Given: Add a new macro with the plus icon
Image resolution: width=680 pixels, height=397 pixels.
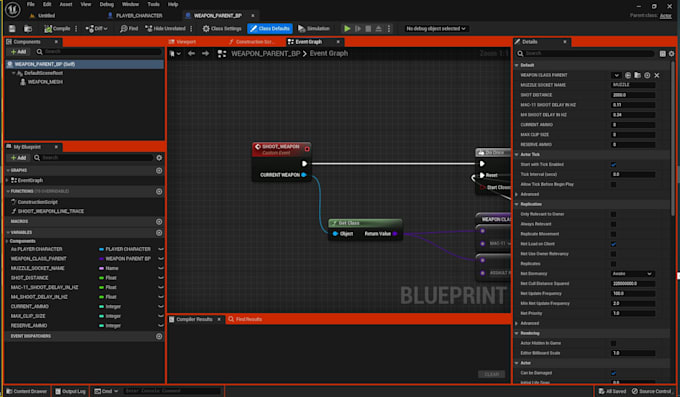Looking at the screenshot, I should point(159,222).
